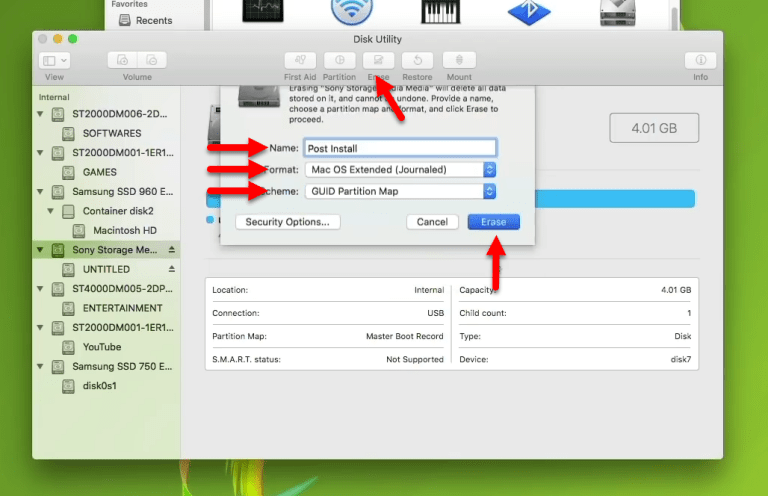This screenshot has height=496, width=768.
Task: Select the disk0s1 volume
Action: [x=99, y=386]
